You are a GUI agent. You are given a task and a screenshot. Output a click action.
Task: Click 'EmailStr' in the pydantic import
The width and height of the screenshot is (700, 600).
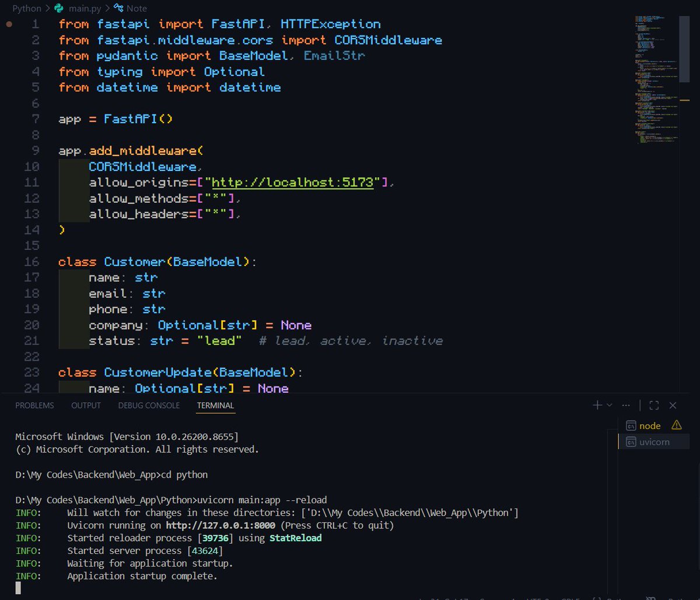335,56
